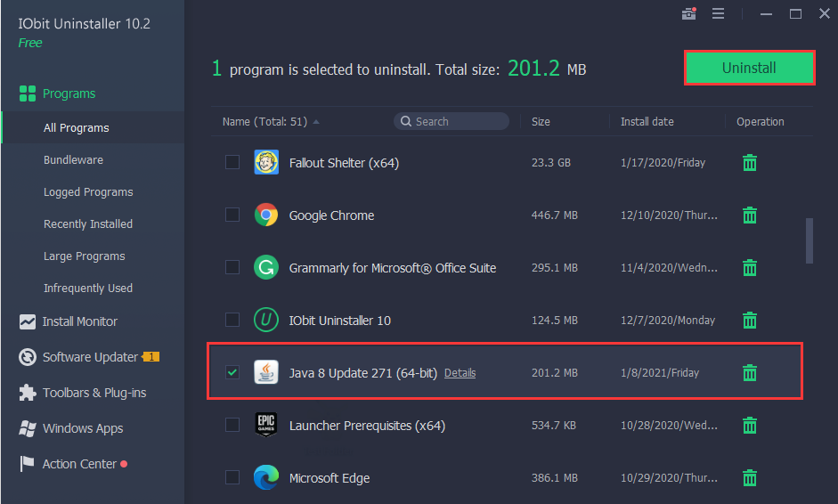The height and width of the screenshot is (504, 838).
Task: Select the IObit Uninstaller 10 checkbox
Action: [232, 320]
